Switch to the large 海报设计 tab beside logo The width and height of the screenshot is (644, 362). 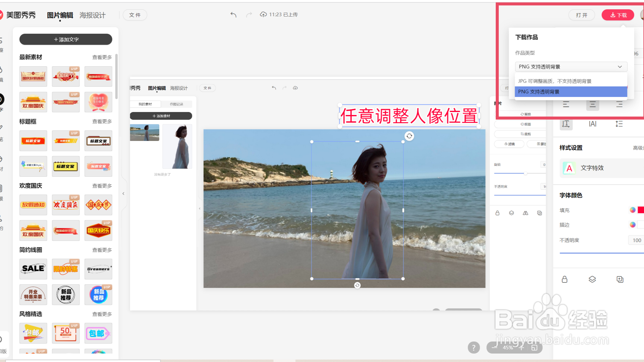[x=93, y=15]
